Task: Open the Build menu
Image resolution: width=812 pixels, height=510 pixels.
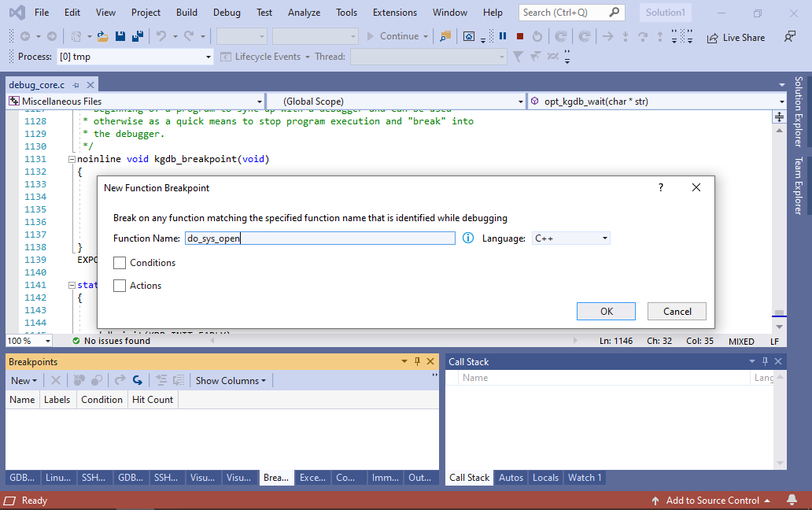Action: click(186, 13)
